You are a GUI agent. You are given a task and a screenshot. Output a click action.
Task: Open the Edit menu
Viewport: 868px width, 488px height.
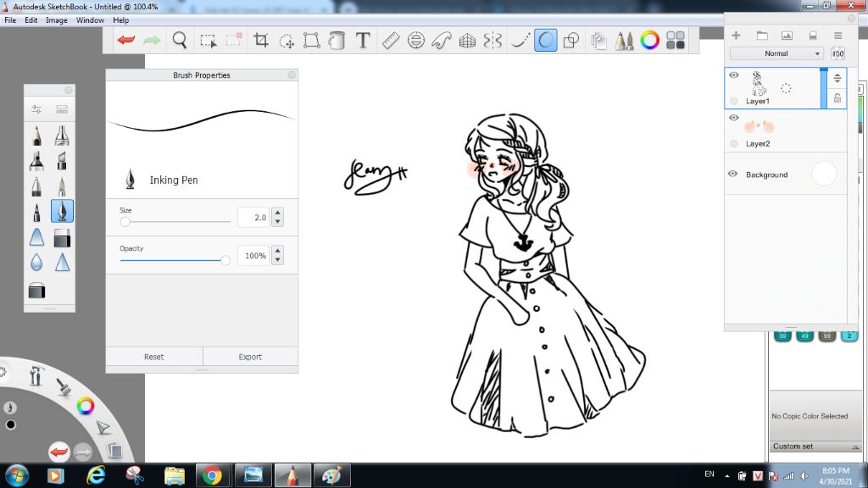click(x=31, y=20)
